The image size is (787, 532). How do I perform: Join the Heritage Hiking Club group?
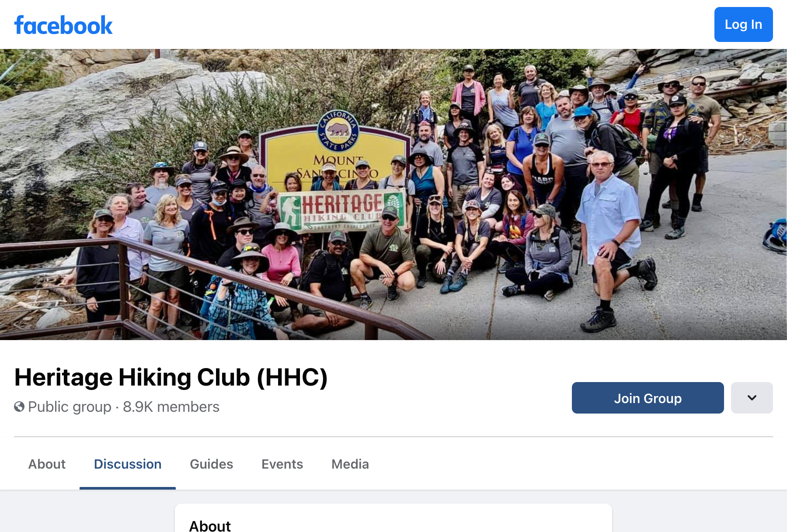pos(648,398)
